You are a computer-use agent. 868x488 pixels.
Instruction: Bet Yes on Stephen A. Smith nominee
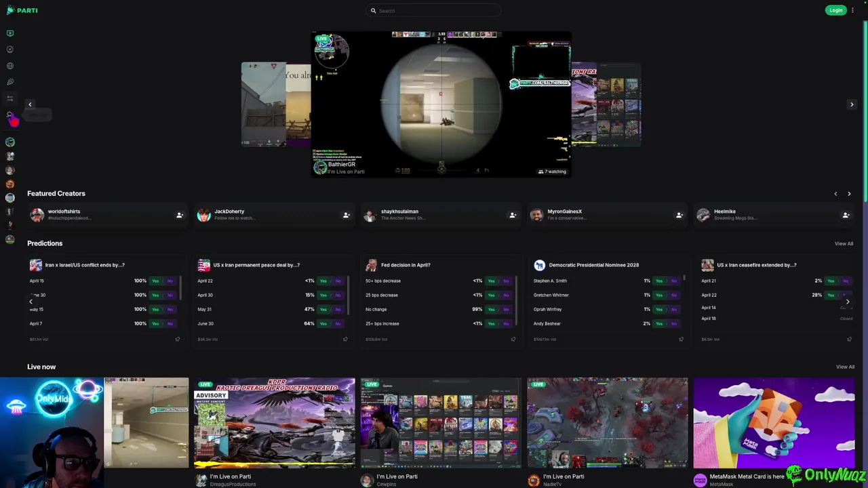659,281
